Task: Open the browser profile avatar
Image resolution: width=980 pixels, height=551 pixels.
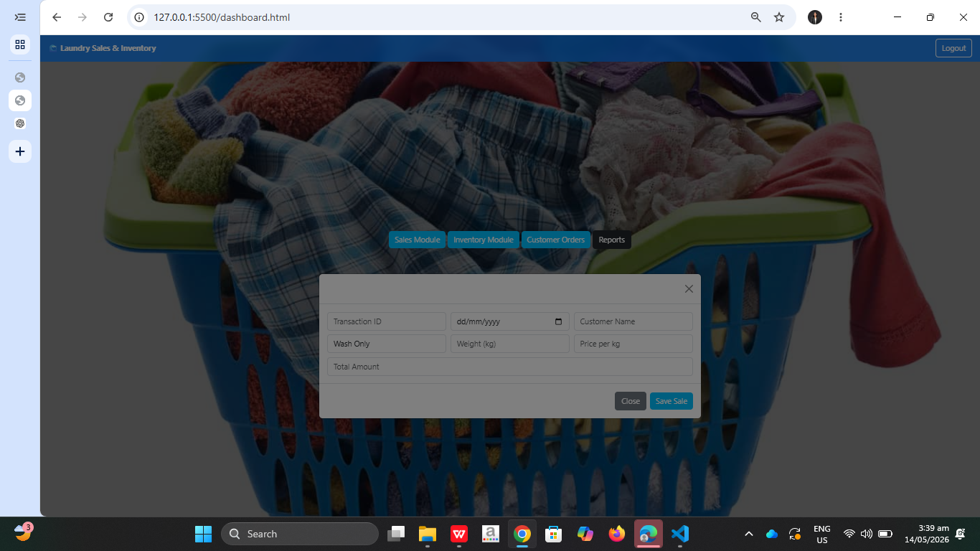Action: pyautogui.click(x=815, y=17)
